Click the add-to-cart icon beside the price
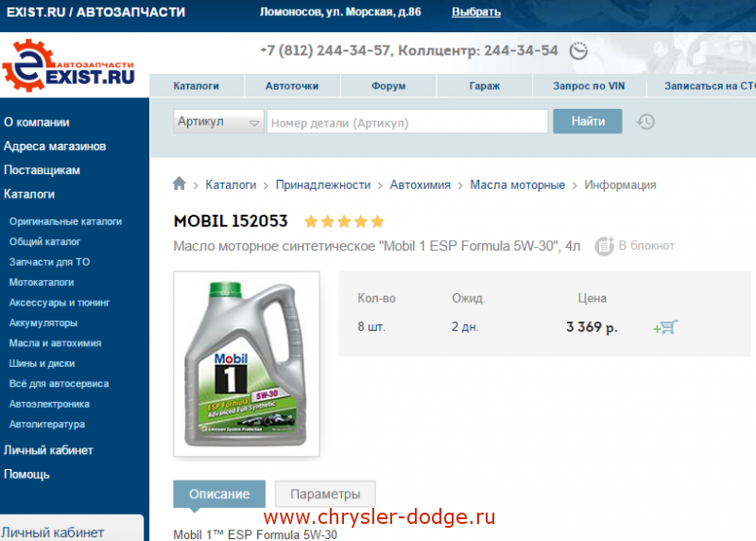Viewport: 756px width, 541px height. point(665,327)
